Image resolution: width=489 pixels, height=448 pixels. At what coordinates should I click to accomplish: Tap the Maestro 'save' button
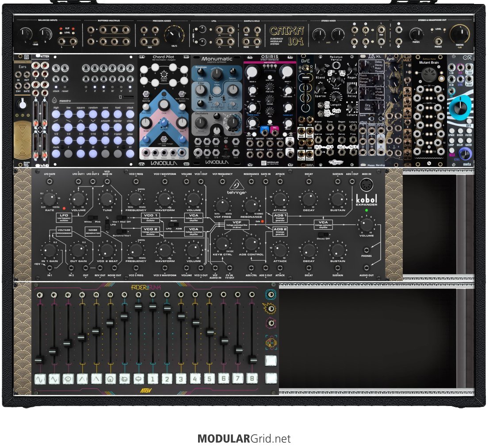coord(105,114)
